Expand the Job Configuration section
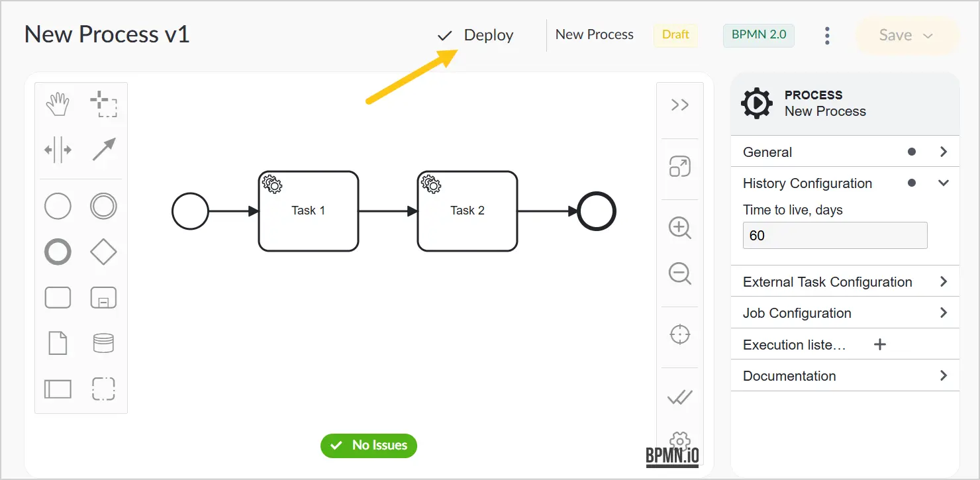Viewport: 980px width, 480px height. pos(845,313)
